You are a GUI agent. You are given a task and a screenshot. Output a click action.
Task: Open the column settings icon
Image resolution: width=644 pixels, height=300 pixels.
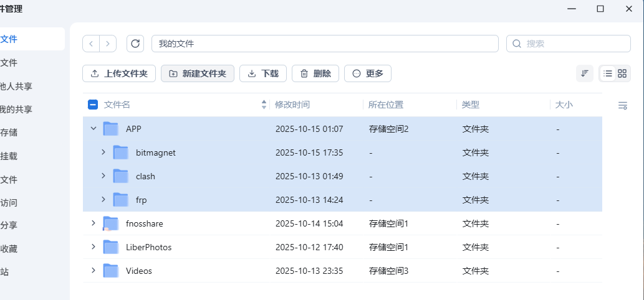point(622,105)
